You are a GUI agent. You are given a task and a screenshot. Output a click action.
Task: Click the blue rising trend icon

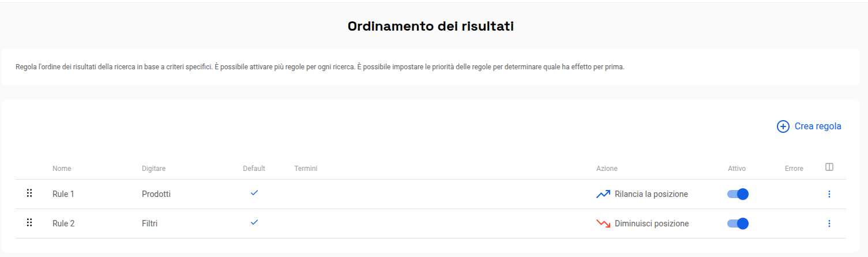pyautogui.click(x=603, y=195)
